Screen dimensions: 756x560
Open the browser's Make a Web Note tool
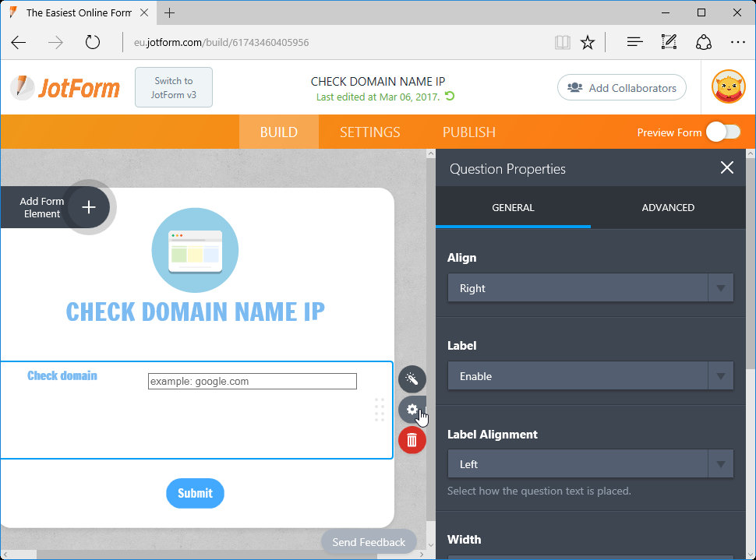[x=668, y=42]
